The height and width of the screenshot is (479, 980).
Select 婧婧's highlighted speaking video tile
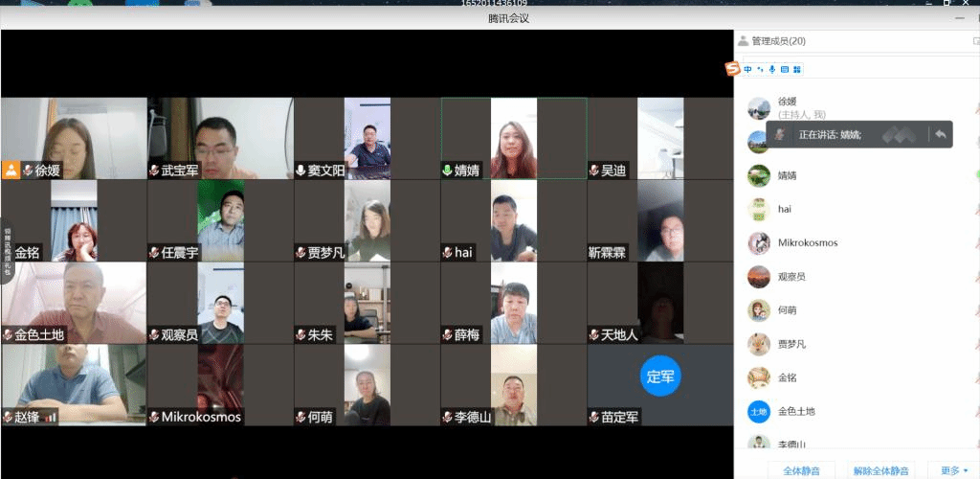point(514,138)
